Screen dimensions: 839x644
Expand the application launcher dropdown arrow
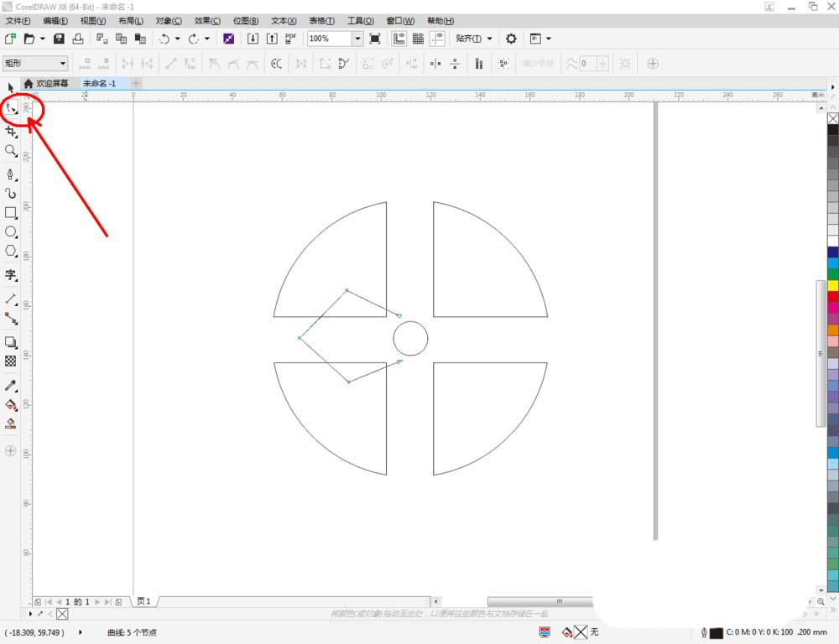click(549, 39)
